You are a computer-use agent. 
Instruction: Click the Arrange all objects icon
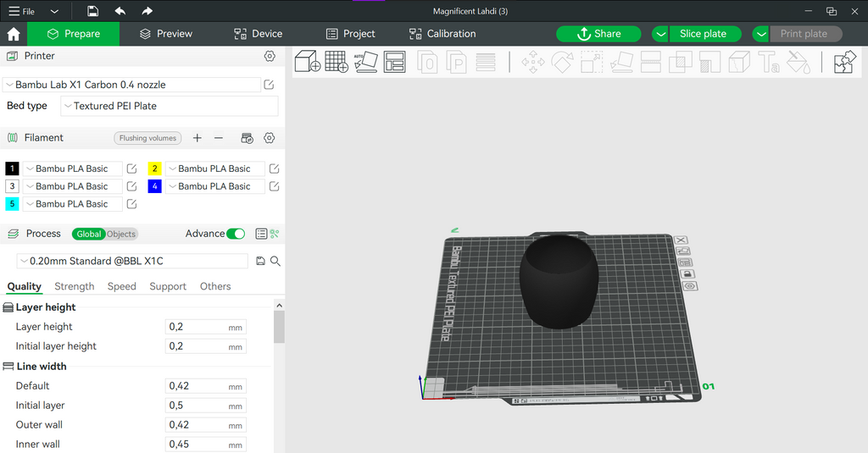pos(395,62)
